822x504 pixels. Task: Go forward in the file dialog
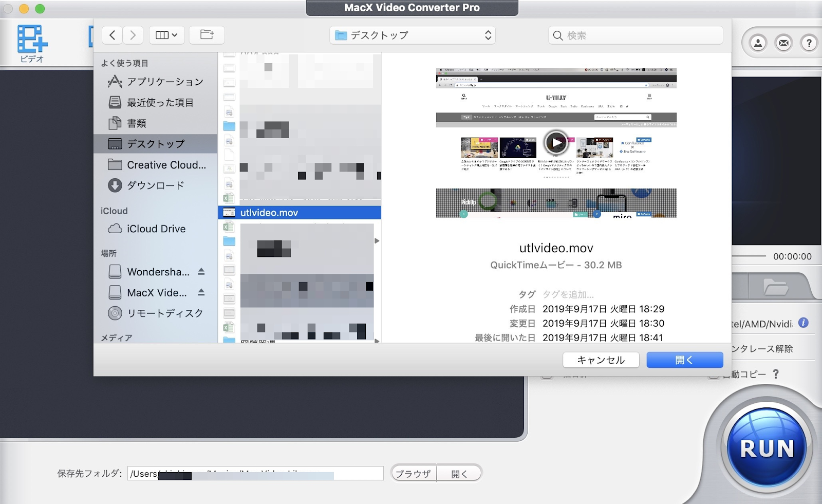pos(133,35)
